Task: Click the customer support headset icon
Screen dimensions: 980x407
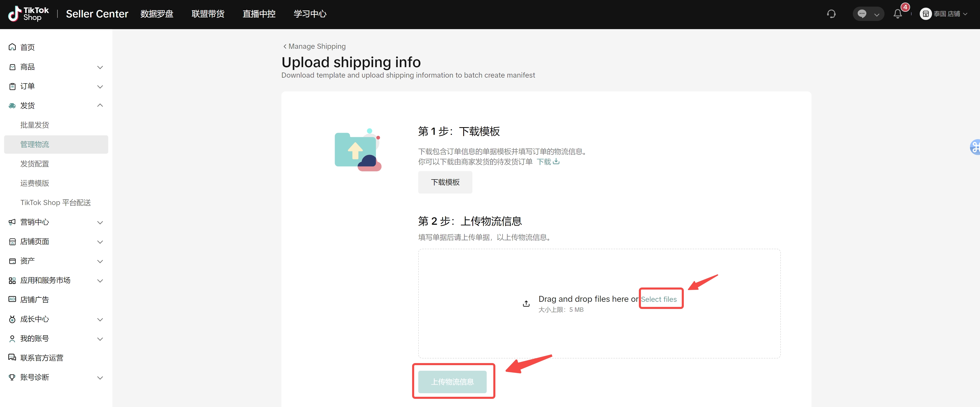Action: 831,14
